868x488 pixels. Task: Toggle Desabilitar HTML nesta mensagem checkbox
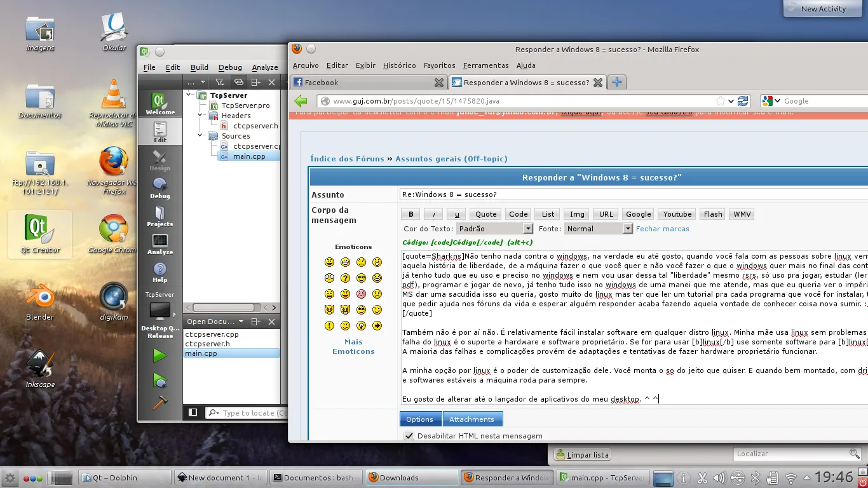(x=409, y=436)
